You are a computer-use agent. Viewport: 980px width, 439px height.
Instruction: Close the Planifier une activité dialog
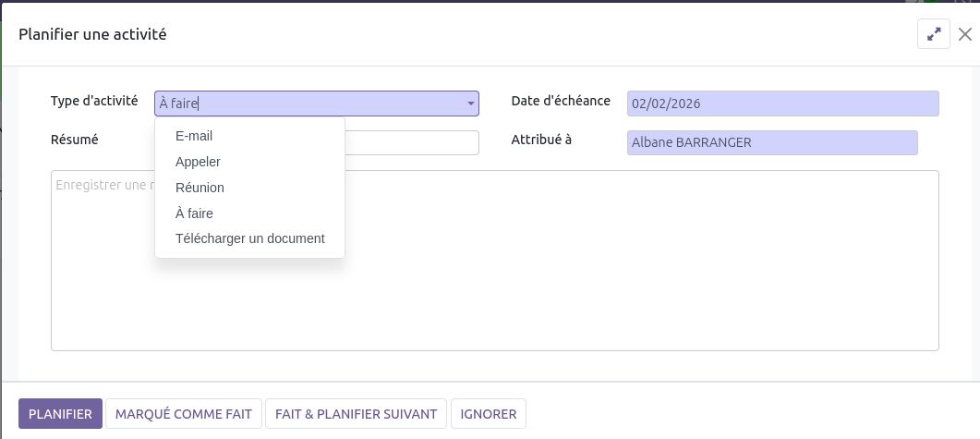(965, 35)
